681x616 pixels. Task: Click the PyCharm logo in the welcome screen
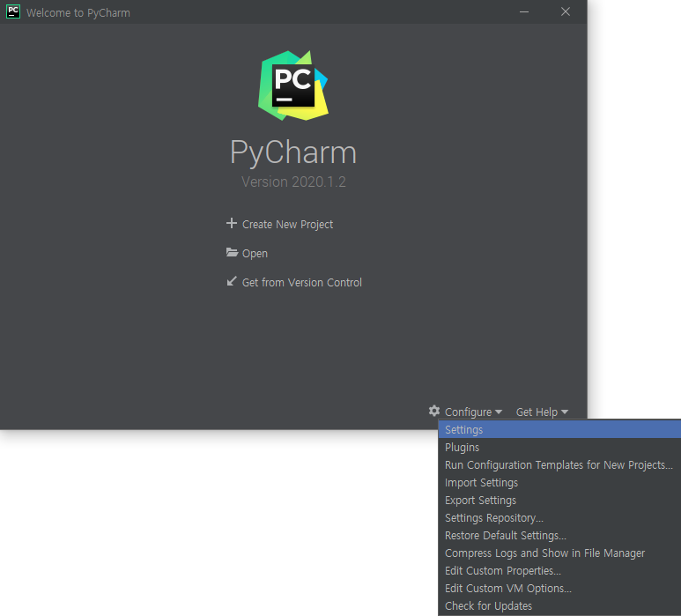point(293,85)
